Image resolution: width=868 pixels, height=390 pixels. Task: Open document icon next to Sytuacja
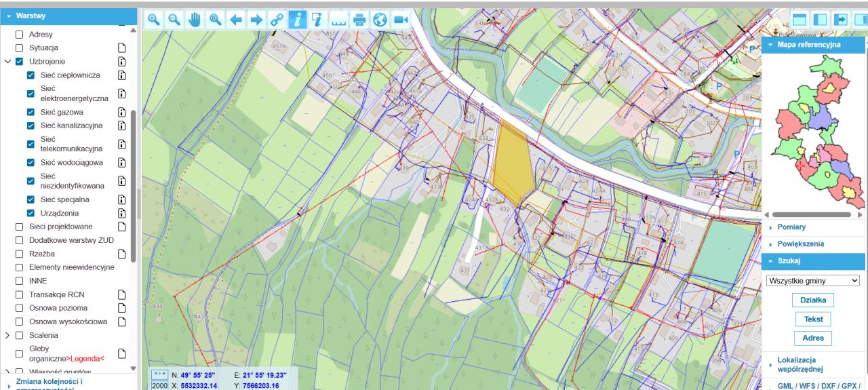tap(122, 48)
